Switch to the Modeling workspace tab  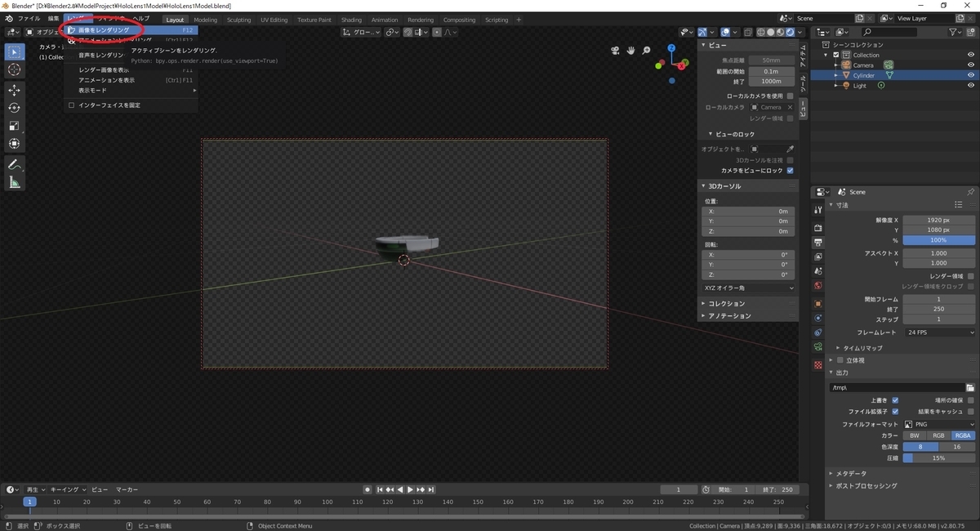[x=206, y=20]
